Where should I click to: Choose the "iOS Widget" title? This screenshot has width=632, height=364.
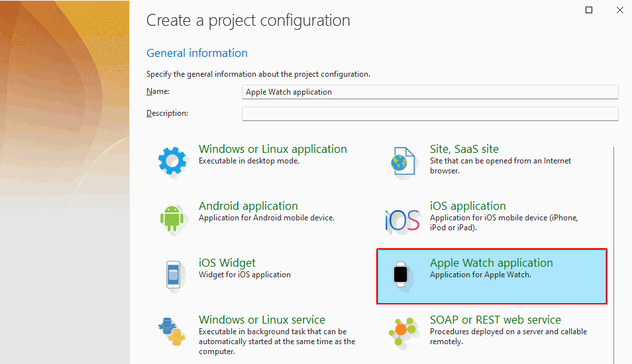tap(227, 263)
